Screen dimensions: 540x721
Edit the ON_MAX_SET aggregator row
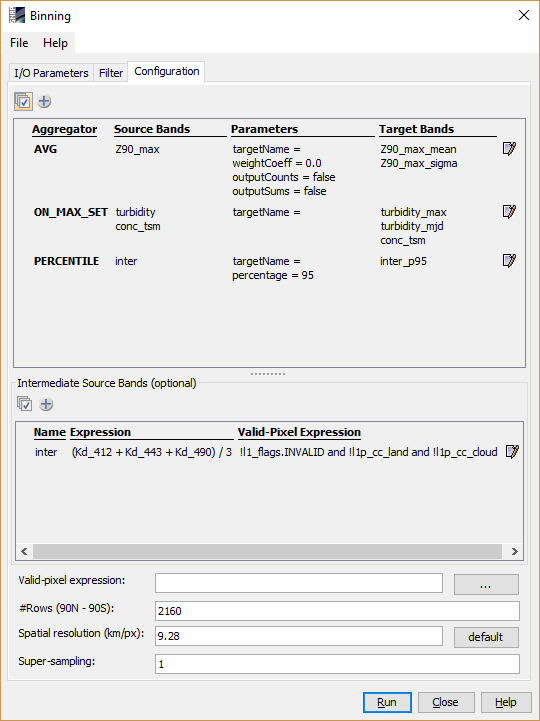click(x=509, y=212)
